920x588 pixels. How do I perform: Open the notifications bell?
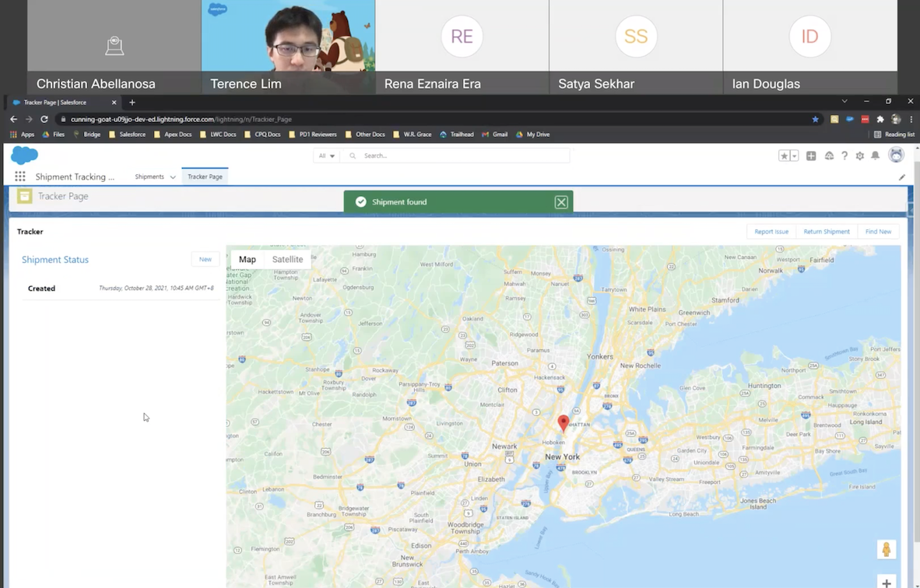(875, 156)
